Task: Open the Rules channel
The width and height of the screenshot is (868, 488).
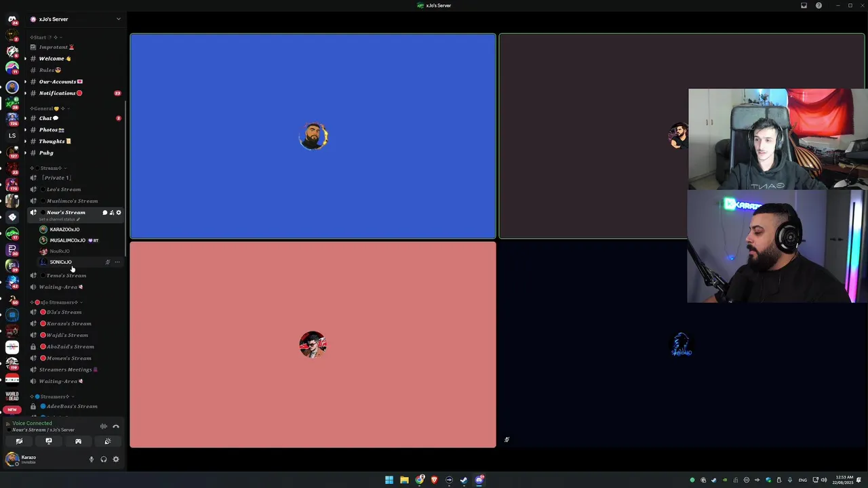Action: [75, 70]
